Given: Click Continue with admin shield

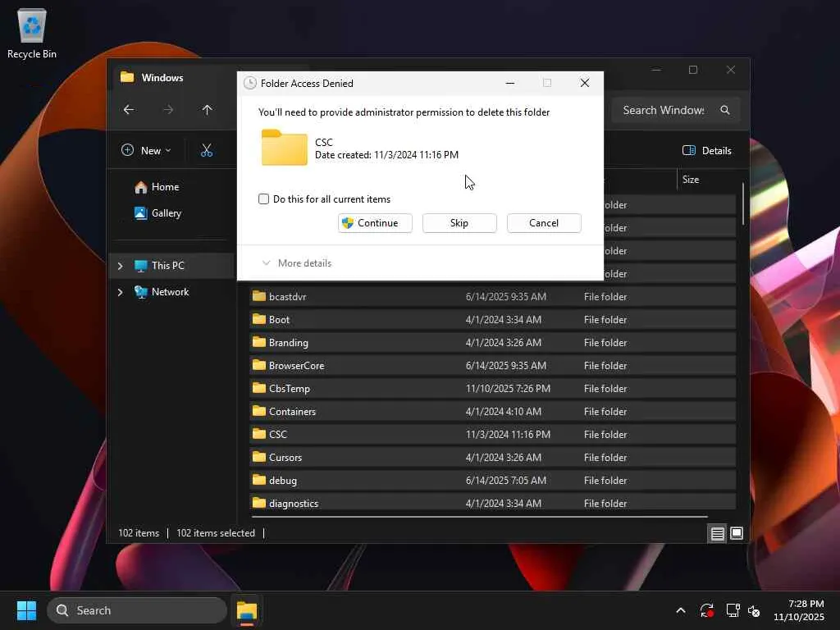Looking at the screenshot, I should (x=375, y=223).
